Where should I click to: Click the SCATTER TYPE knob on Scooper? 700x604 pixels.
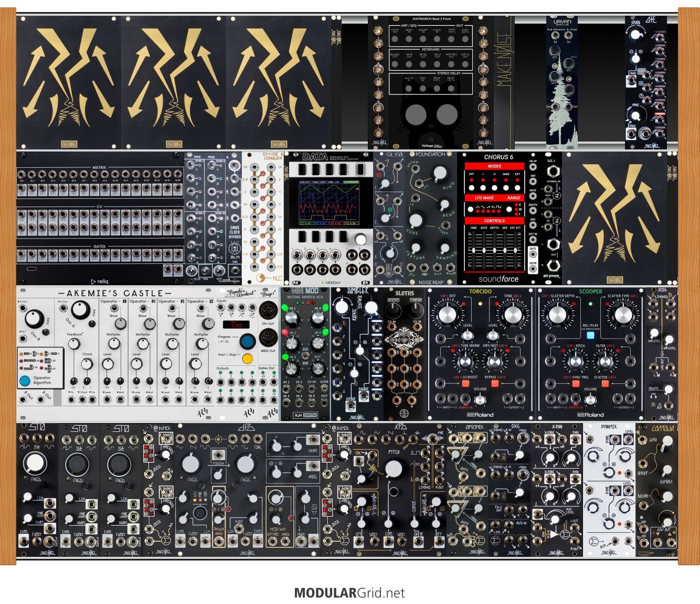click(623, 315)
